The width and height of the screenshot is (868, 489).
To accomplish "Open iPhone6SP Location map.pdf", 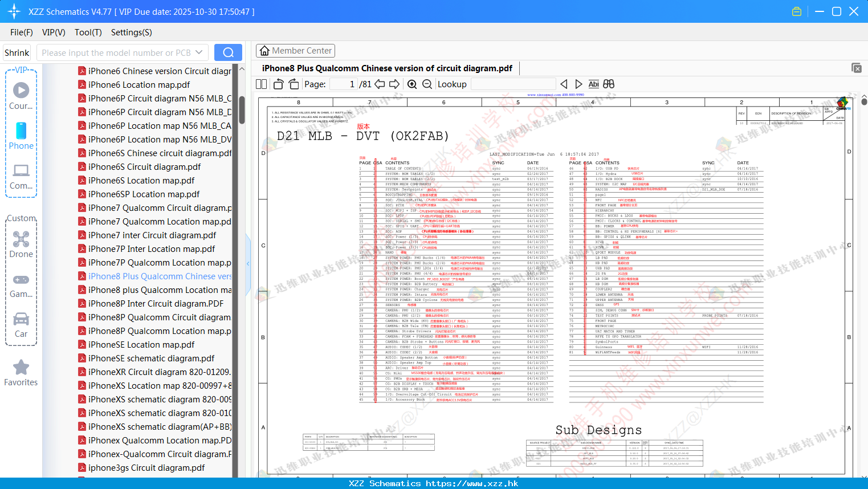I will [x=144, y=194].
